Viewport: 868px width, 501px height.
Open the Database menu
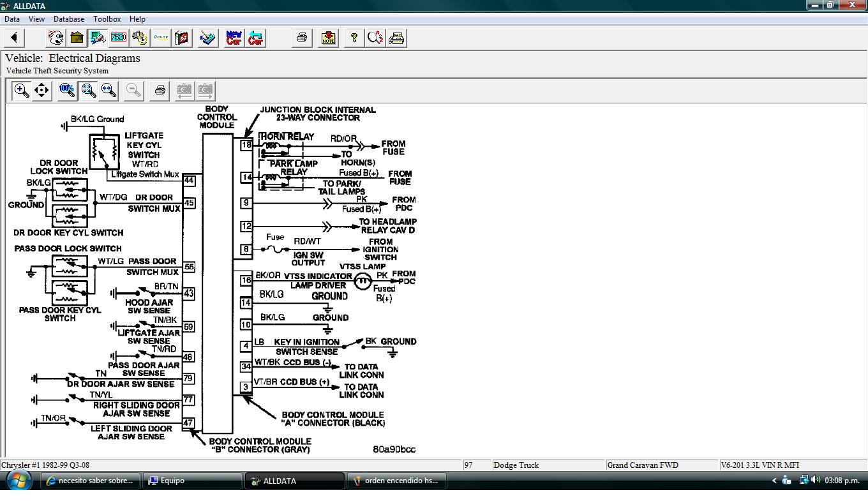69,19
